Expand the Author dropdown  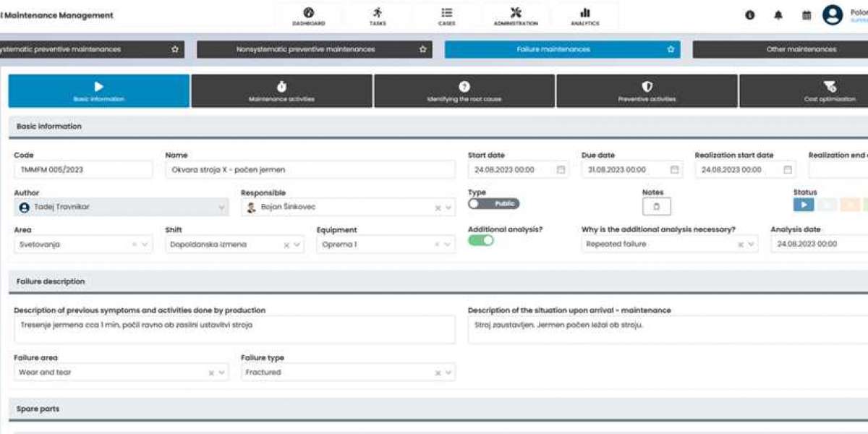(221, 208)
